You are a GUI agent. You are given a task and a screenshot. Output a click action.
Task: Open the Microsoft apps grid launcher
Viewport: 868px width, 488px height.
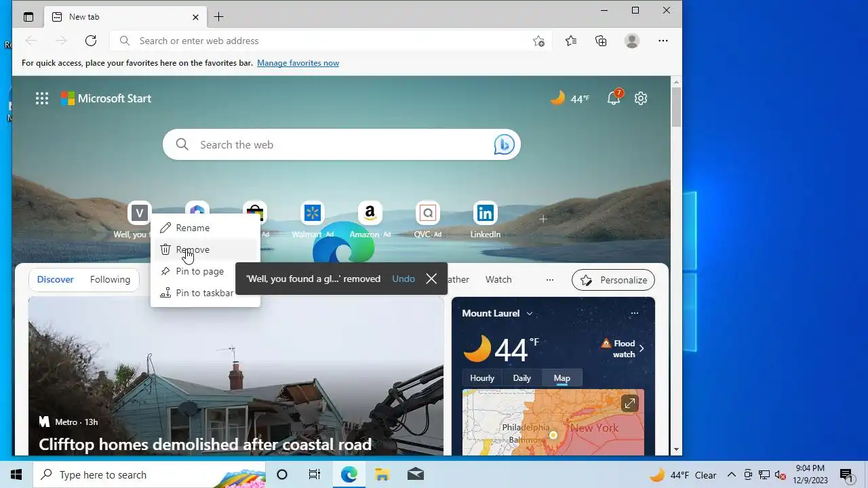pos(42,98)
